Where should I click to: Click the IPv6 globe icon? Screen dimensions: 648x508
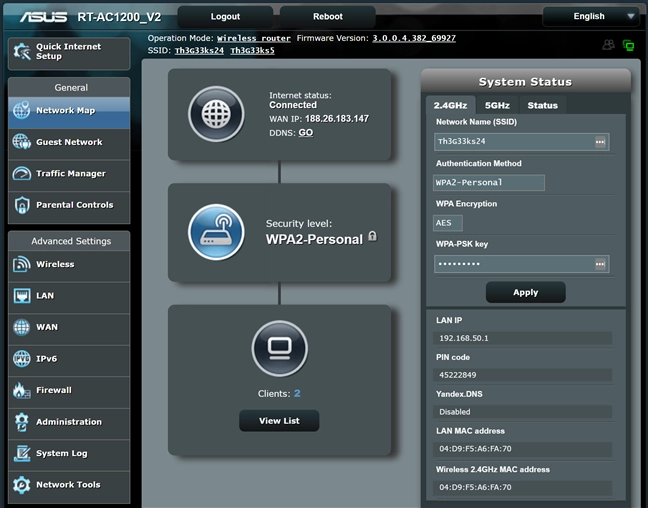point(21,358)
